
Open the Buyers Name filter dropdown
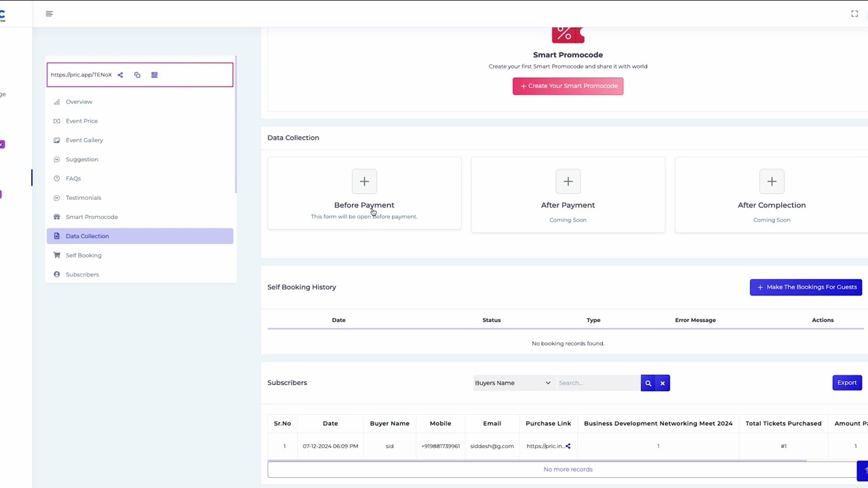tap(513, 383)
